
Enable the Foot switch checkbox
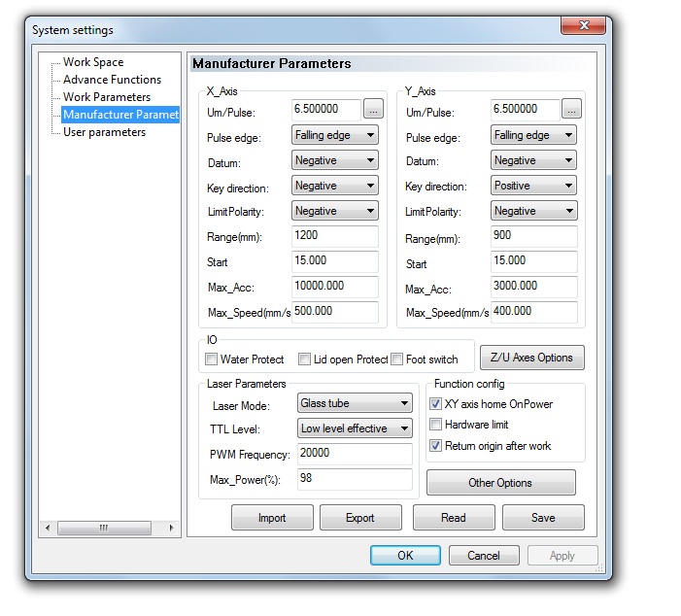coord(396,359)
